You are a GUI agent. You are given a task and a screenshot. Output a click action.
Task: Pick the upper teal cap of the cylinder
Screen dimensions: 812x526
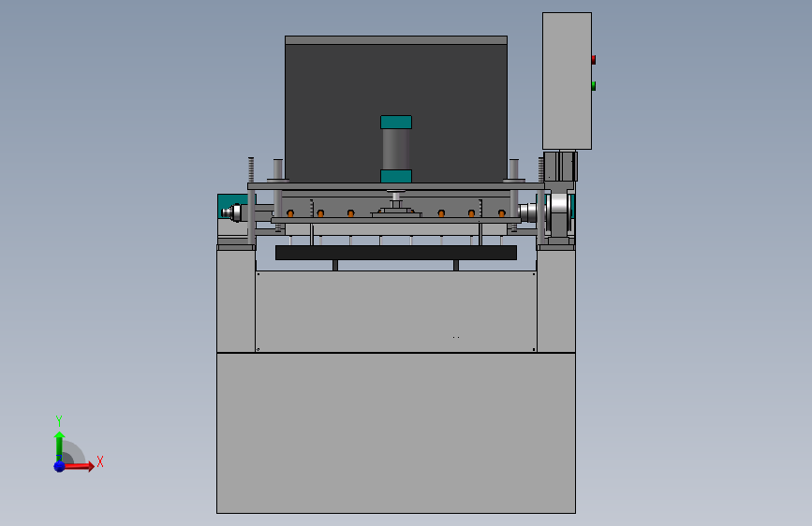(396, 123)
